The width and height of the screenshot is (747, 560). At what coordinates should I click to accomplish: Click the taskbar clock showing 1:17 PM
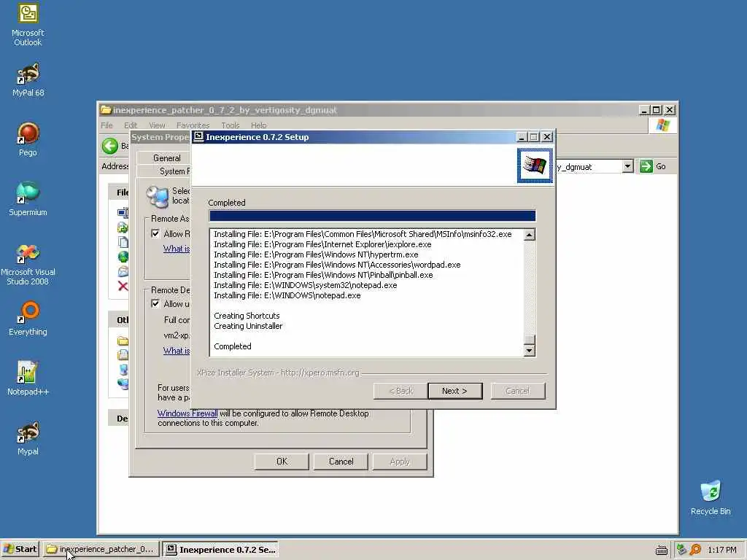[722, 550]
